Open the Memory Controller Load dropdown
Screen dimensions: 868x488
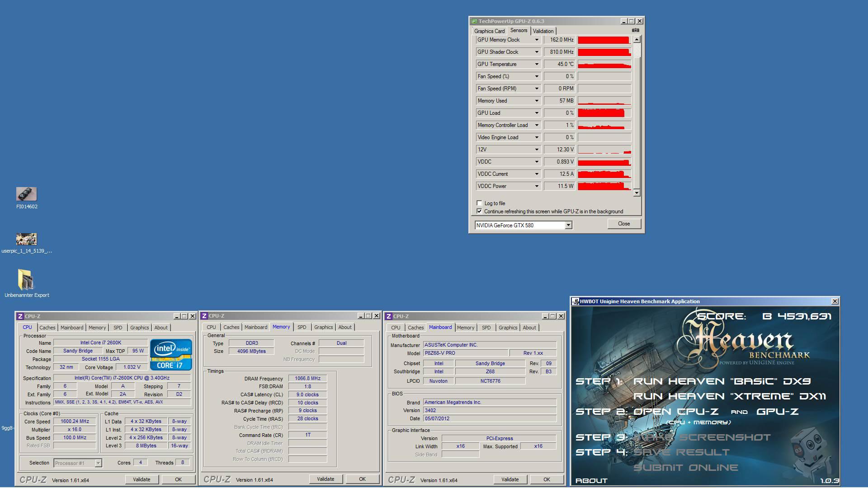[x=537, y=125]
